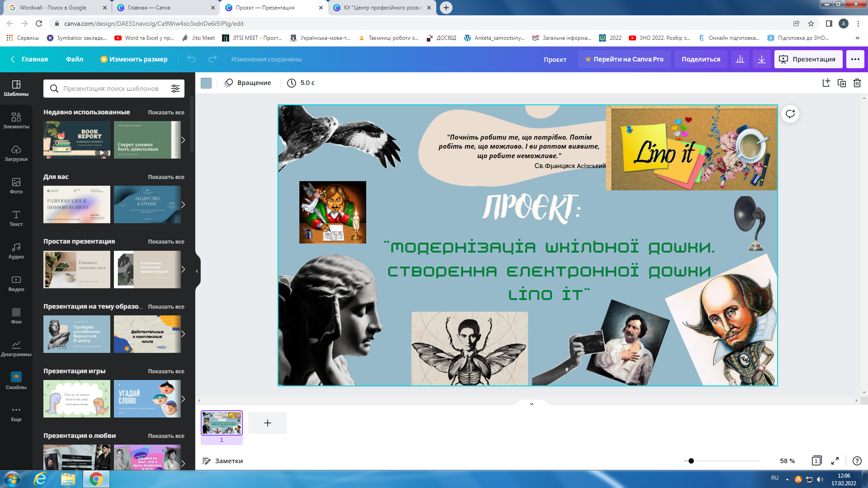Add comment using speech bubble icon
Screen dimensions: 868x488
point(790,114)
